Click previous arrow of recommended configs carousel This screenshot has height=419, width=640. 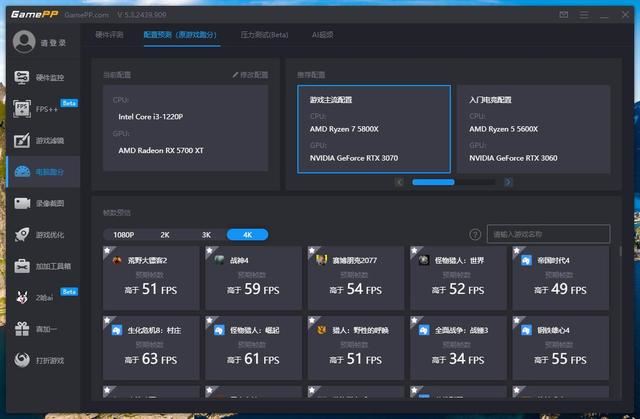(x=400, y=182)
